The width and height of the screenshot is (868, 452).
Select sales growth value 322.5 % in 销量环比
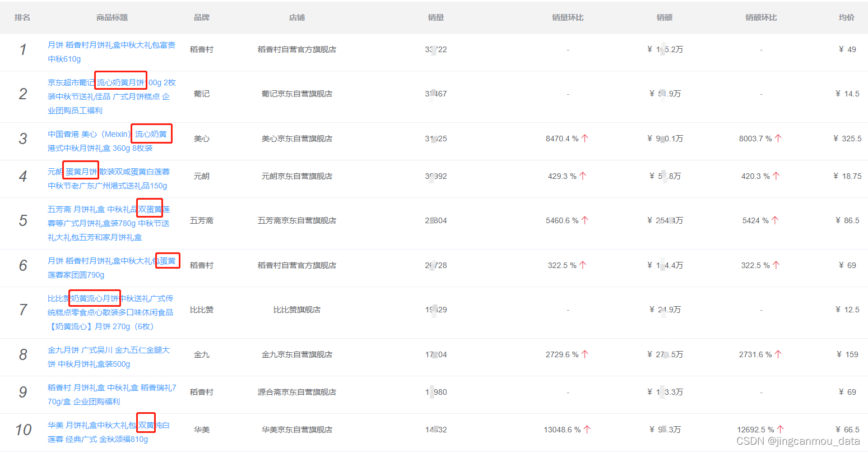click(x=562, y=265)
